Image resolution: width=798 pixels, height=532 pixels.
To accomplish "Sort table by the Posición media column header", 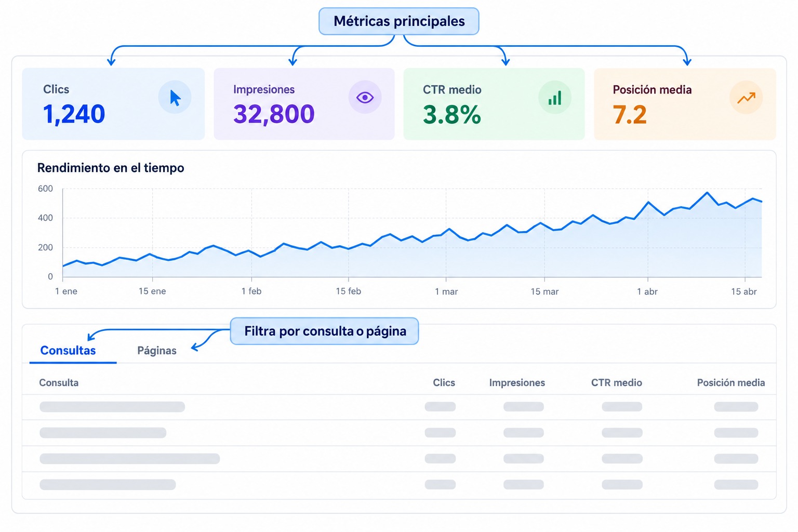I will [x=731, y=383].
